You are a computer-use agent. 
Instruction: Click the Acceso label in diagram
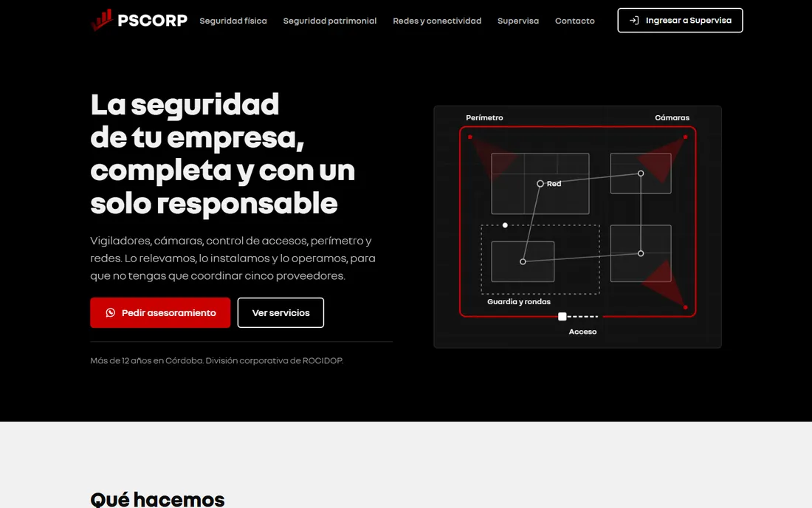click(x=582, y=332)
